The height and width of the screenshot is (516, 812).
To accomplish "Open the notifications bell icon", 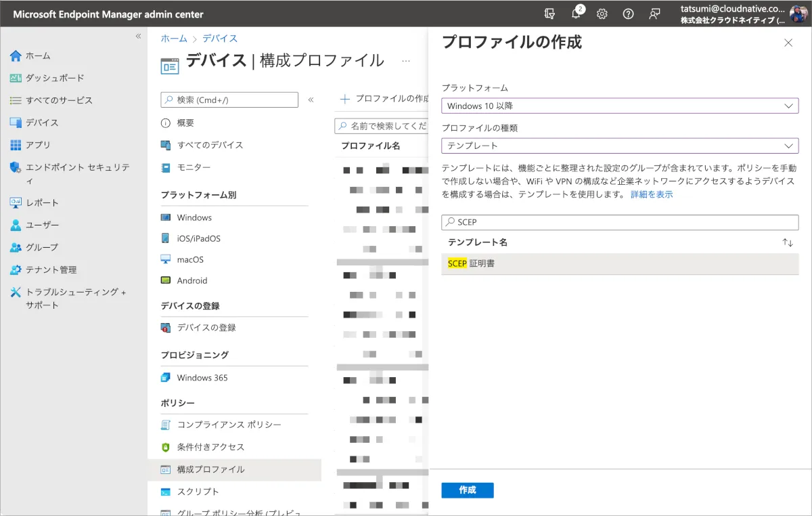I will (577, 14).
